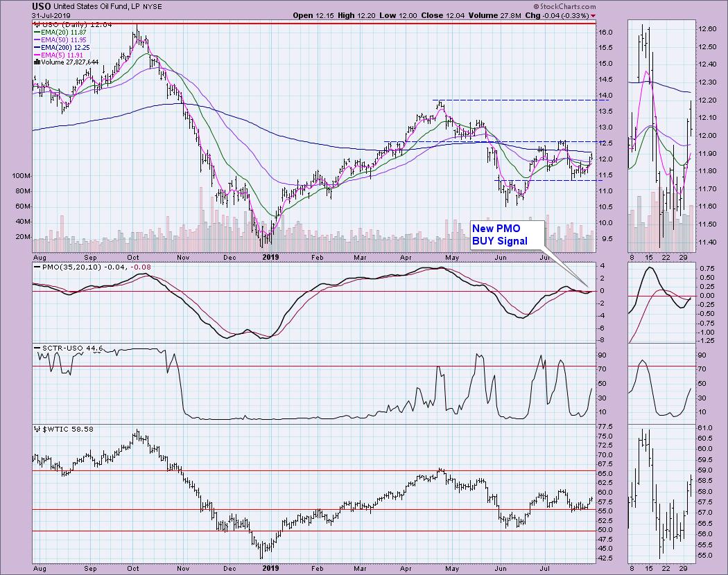This screenshot has width=728, height=575.
Task: Click the 'USO (Daily) 12.04' legend entry
Action: coord(76,25)
